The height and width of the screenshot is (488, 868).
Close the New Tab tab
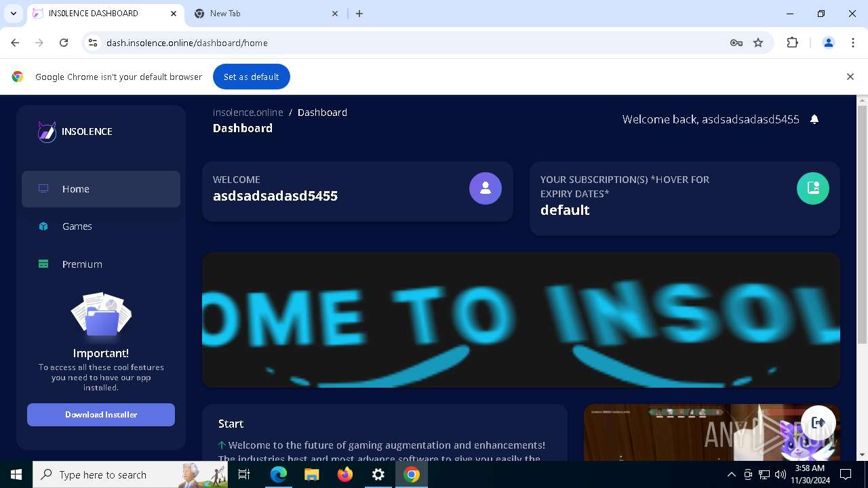tap(335, 14)
